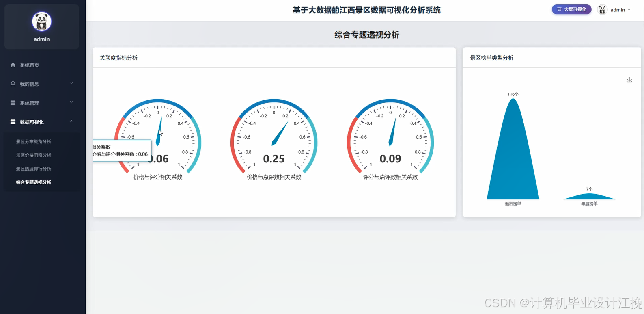Go to 景区热度排行分析 page

click(34, 169)
